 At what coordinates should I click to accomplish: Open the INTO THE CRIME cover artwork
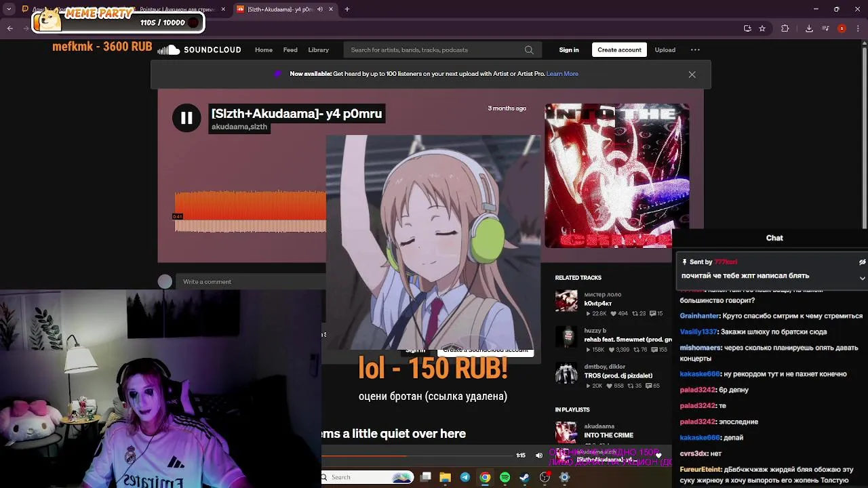616,176
